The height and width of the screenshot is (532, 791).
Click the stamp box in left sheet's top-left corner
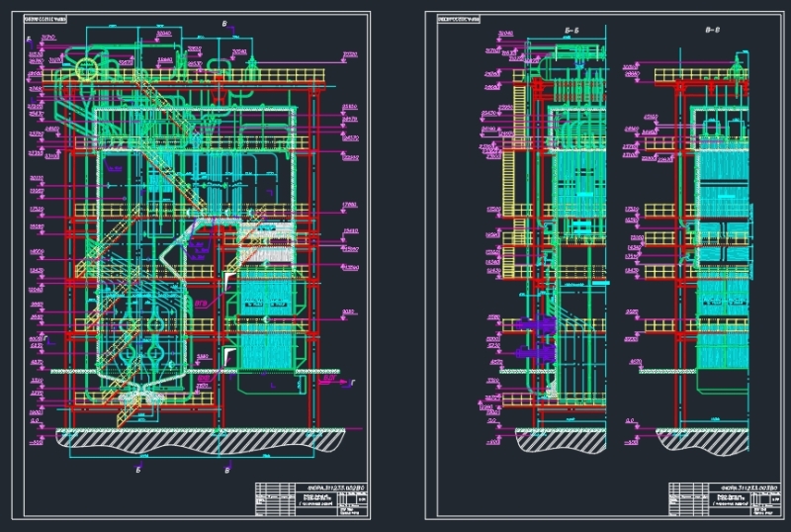click(45, 20)
